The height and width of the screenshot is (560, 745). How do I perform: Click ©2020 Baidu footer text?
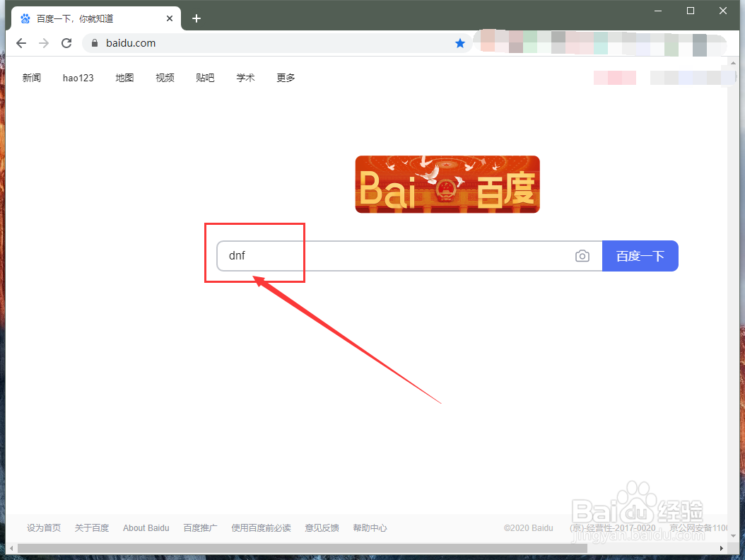pos(528,527)
